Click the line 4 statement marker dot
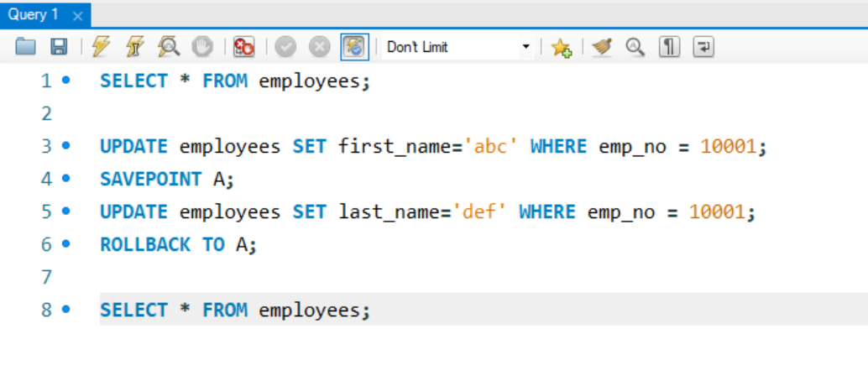The image size is (868, 376). coord(66,178)
